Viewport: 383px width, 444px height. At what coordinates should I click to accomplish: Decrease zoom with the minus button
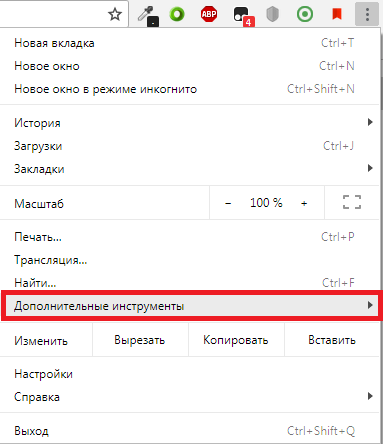(228, 203)
